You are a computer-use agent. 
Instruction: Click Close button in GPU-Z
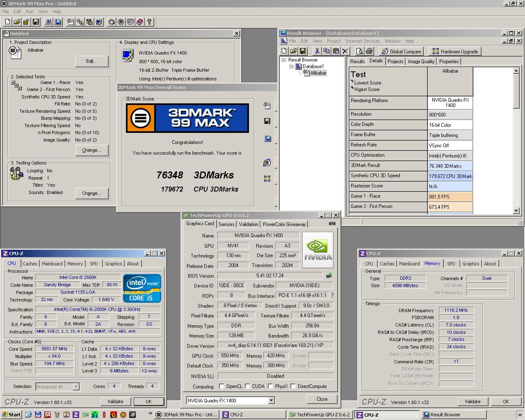[x=322, y=399]
